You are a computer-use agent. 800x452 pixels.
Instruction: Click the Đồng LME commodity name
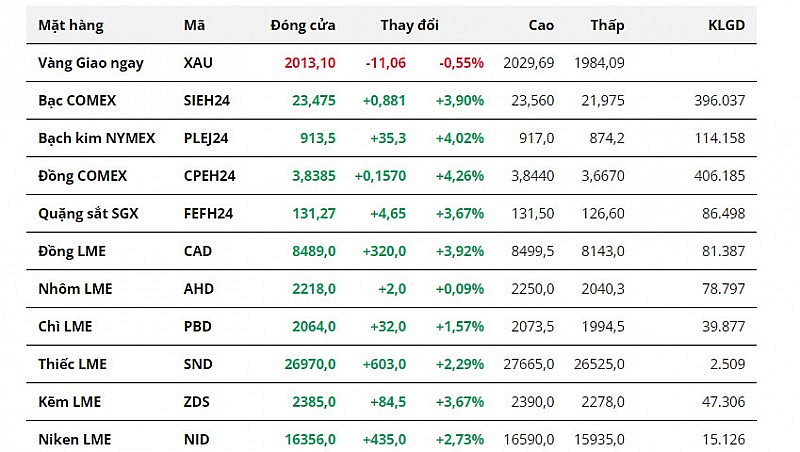click(x=71, y=251)
